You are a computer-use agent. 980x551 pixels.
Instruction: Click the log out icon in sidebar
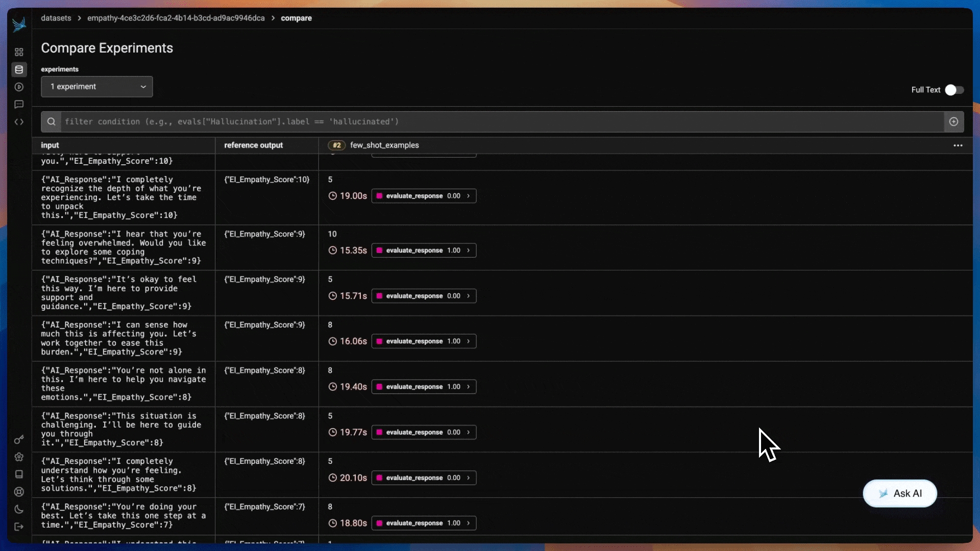click(19, 527)
